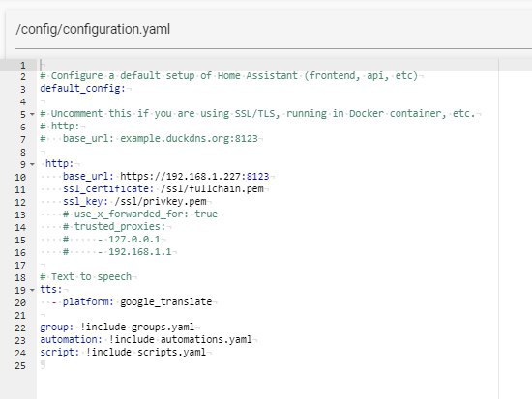Click the 'ssl_certificate:' key
The image size is (532, 399).
coord(108,188)
